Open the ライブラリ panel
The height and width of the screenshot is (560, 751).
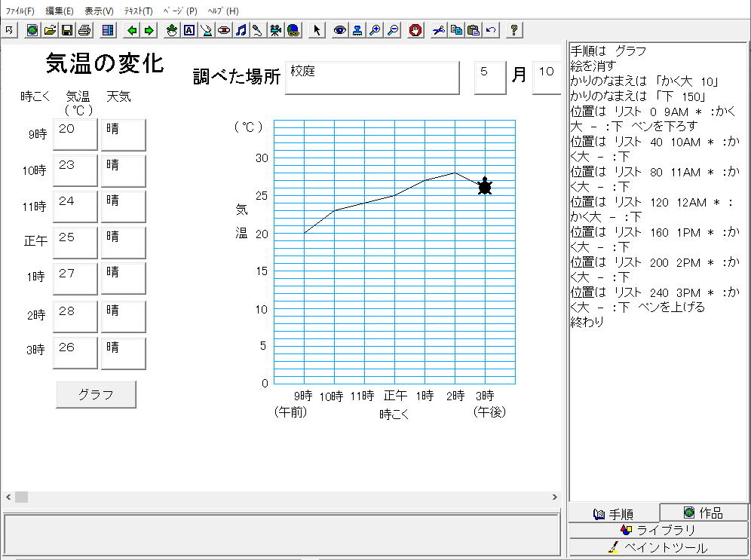[x=658, y=530]
